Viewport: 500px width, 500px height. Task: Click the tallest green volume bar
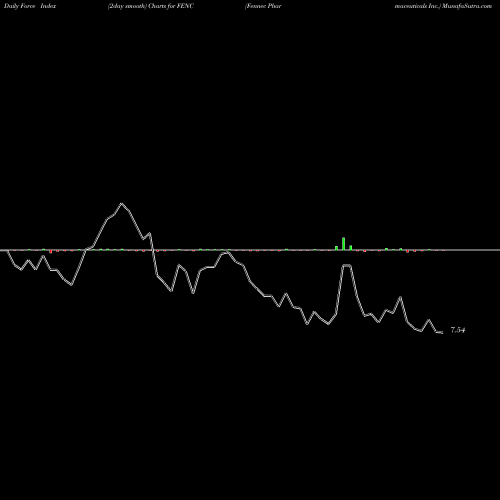(x=343, y=244)
